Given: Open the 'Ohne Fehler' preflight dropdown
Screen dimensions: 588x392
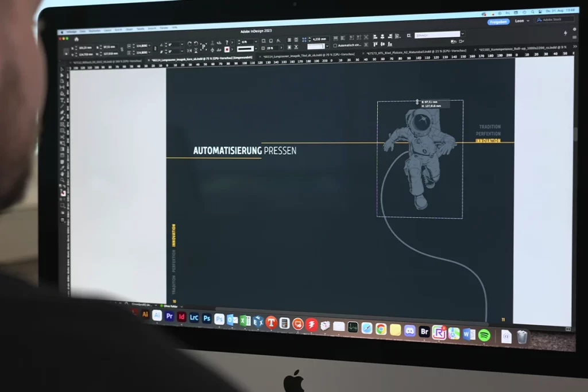Looking at the screenshot, I should click(x=181, y=306).
